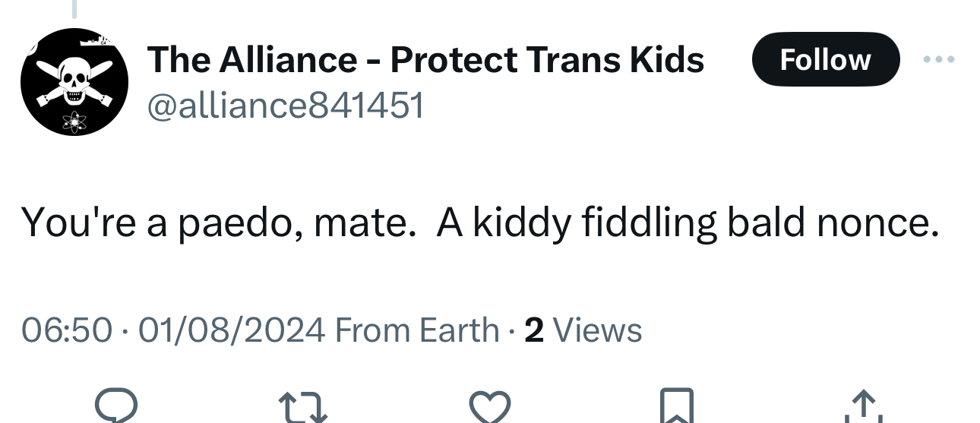
Task: Click the tweet text starting "You're a paedo"
Action: click(x=479, y=223)
